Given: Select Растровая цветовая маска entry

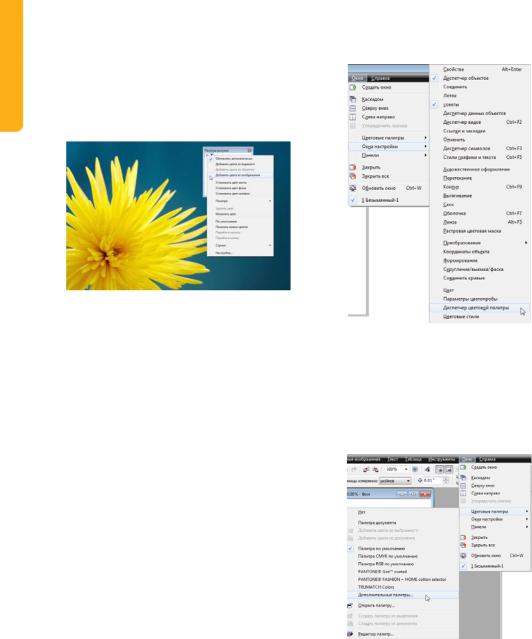Looking at the screenshot, I should pyautogui.click(x=480, y=231).
